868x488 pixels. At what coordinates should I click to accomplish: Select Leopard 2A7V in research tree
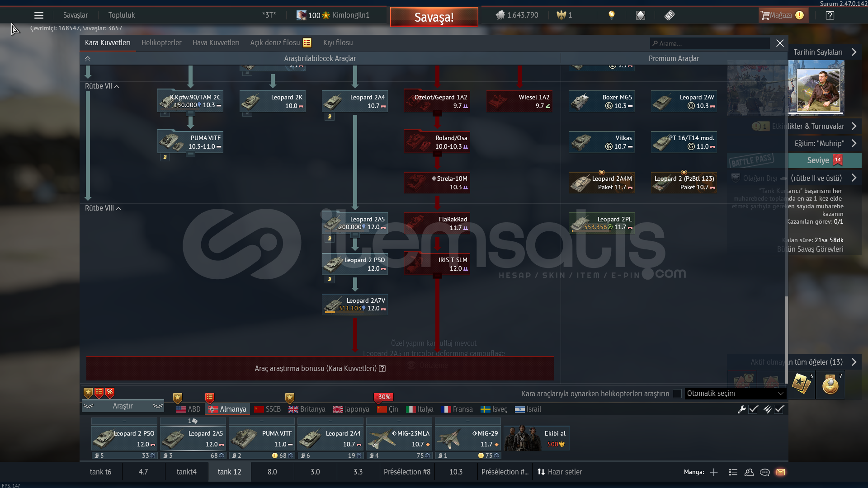(355, 304)
